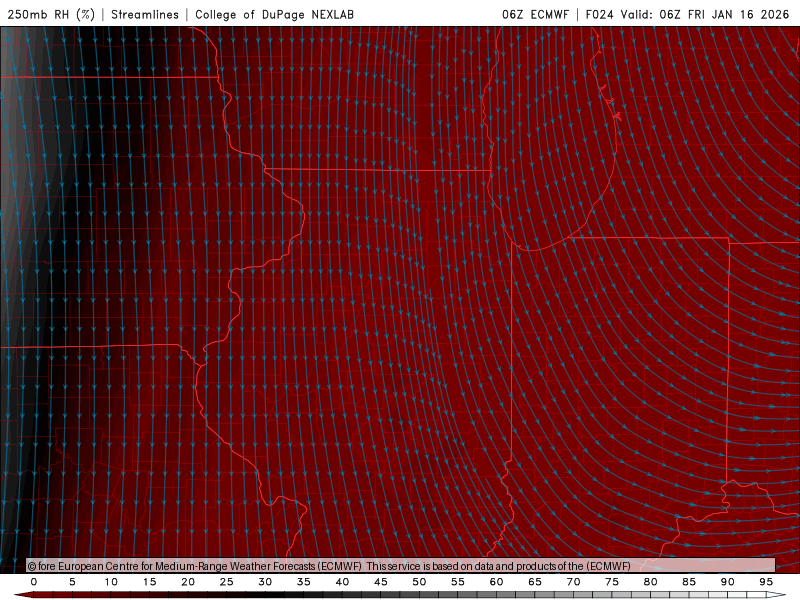Click the "10" label on color scale
This screenshot has width=800, height=600.
point(111,582)
